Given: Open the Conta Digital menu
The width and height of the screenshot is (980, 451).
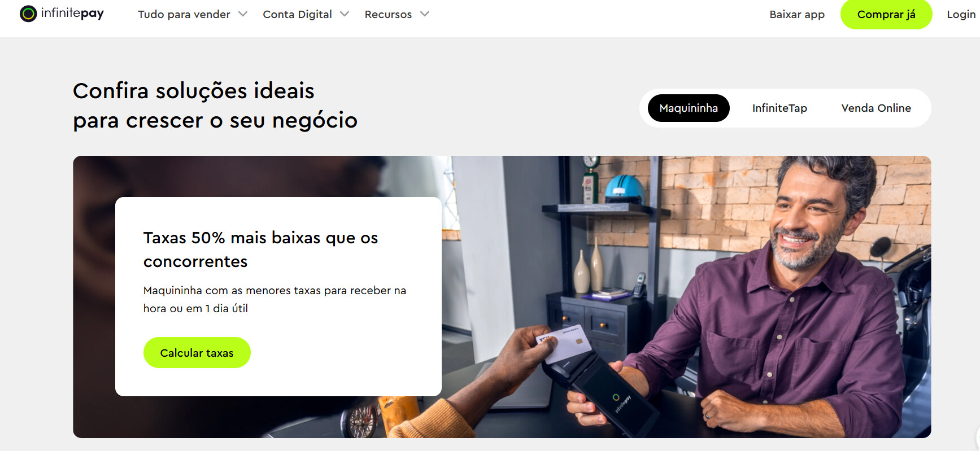Looking at the screenshot, I should (297, 14).
